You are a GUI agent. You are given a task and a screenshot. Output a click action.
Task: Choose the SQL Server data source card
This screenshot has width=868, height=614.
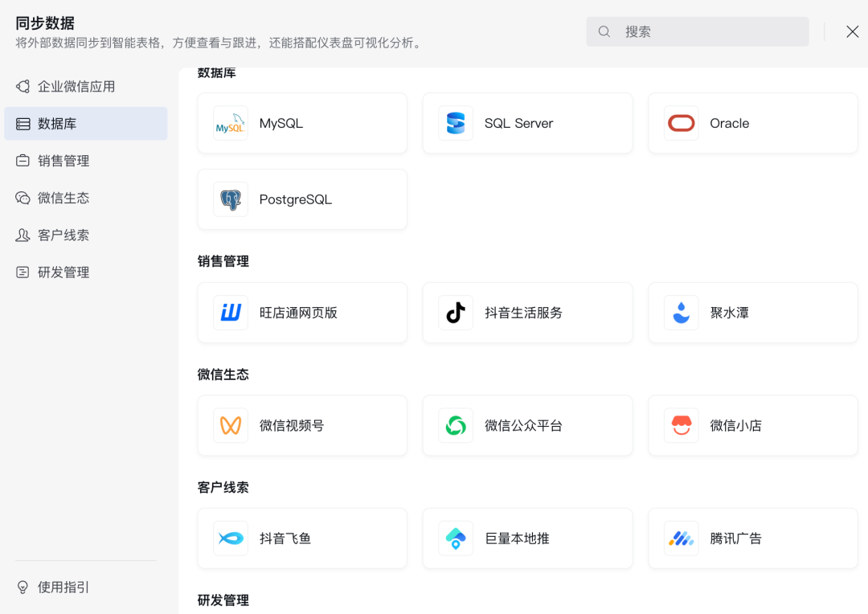point(527,123)
